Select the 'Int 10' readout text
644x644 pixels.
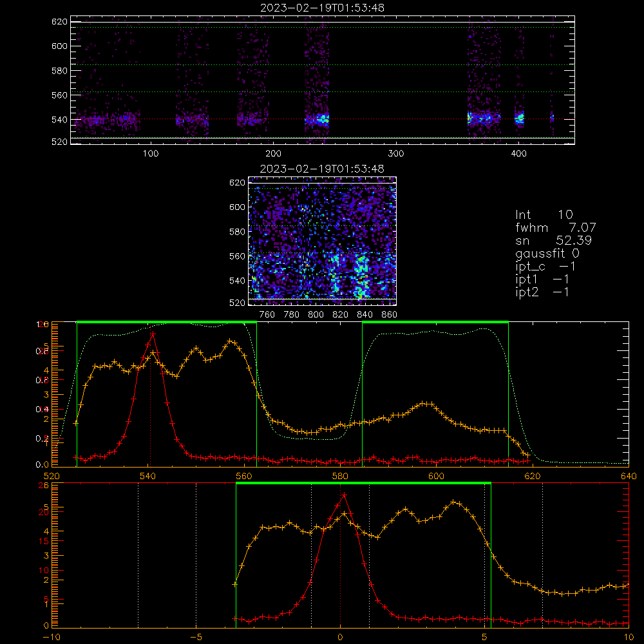click(x=544, y=214)
